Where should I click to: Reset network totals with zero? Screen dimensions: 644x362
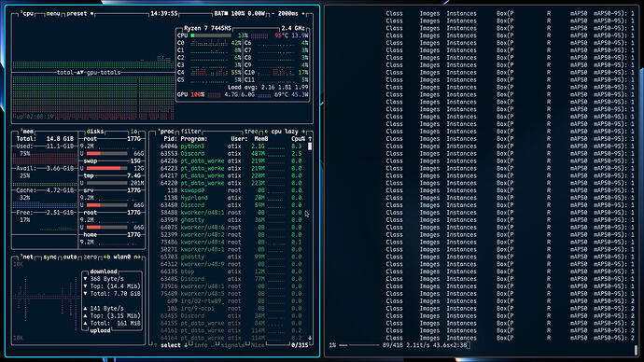[x=90, y=257]
